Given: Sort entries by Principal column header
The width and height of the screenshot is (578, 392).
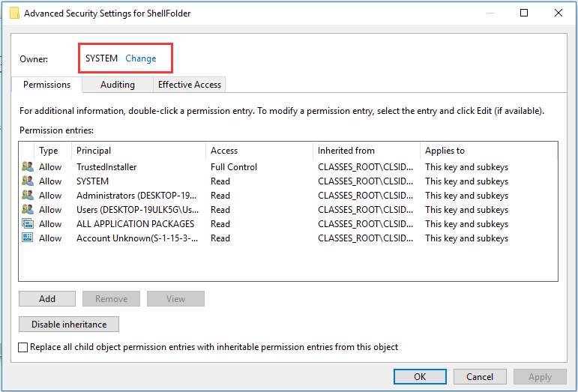Looking at the screenshot, I should [x=139, y=151].
